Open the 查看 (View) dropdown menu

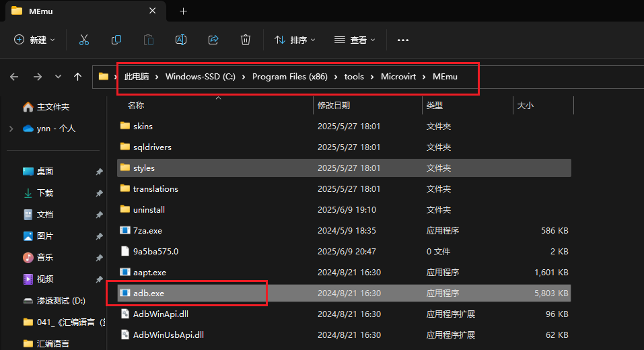pos(355,40)
